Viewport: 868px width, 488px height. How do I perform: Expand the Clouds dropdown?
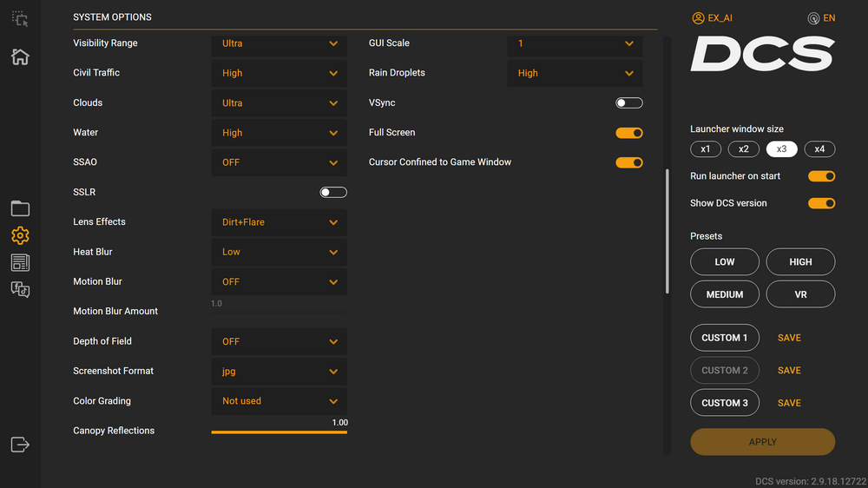point(279,103)
